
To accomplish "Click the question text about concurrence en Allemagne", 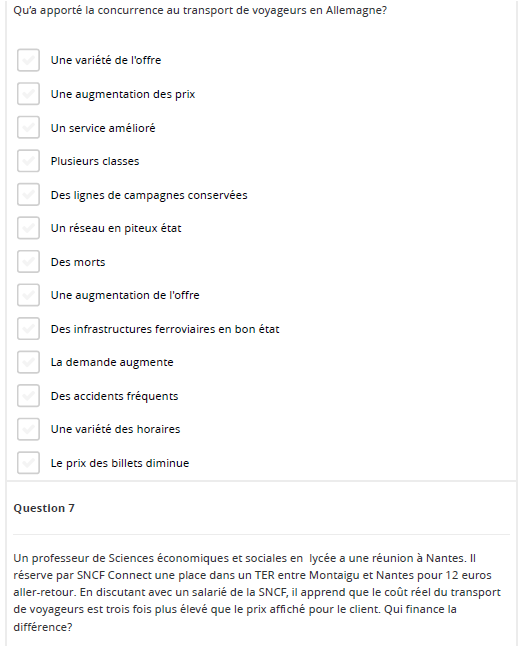I will (x=200, y=10).
